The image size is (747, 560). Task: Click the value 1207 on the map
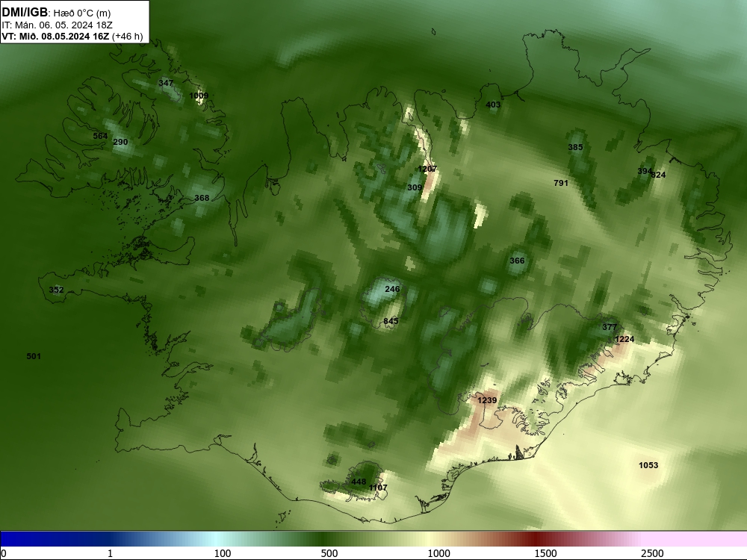427,169
